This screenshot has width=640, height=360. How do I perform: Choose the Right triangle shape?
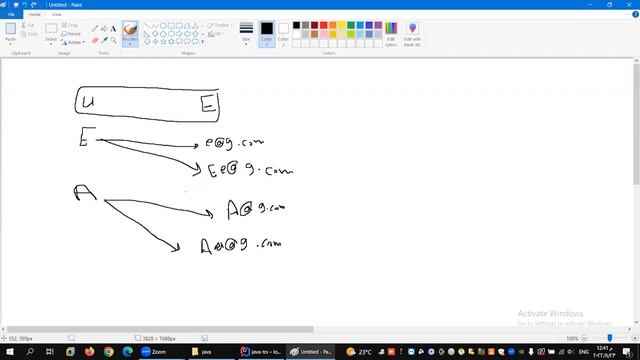click(x=147, y=34)
